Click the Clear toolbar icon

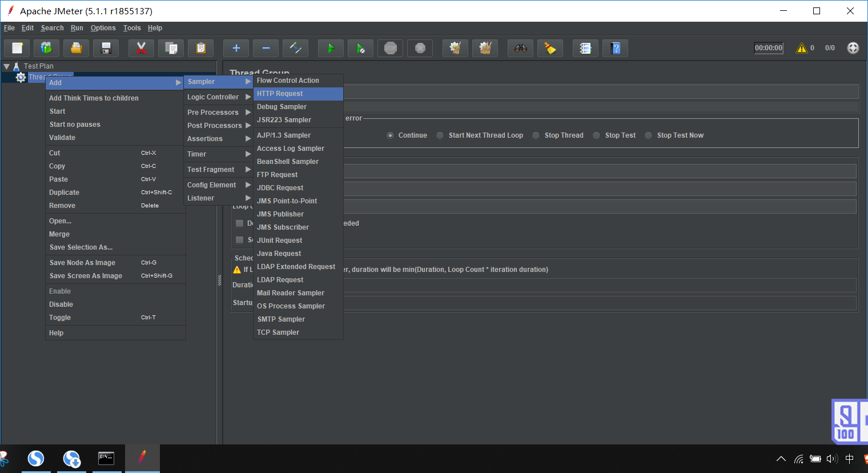456,49
